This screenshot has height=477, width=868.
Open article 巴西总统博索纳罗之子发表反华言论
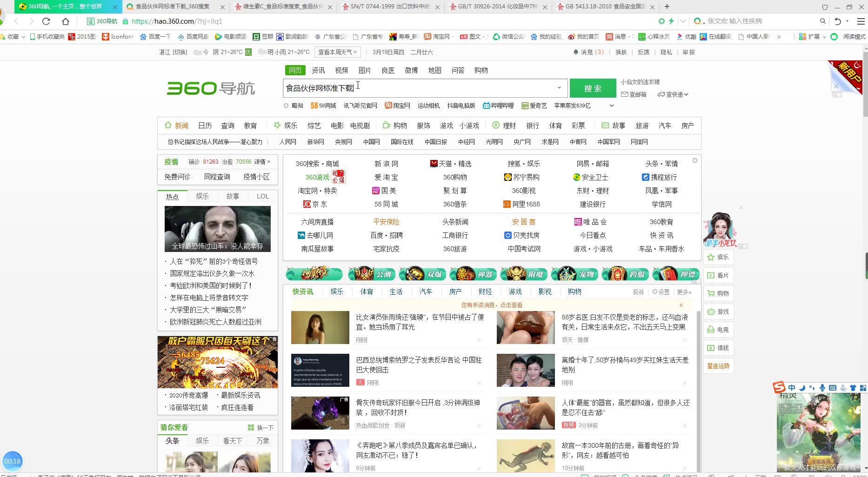pyautogui.click(x=419, y=364)
